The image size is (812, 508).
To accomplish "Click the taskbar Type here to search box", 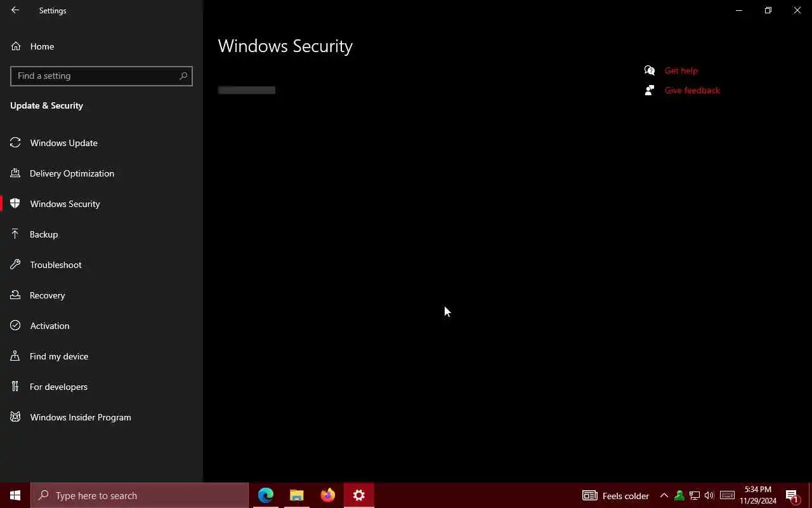I will pyautogui.click(x=140, y=495).
